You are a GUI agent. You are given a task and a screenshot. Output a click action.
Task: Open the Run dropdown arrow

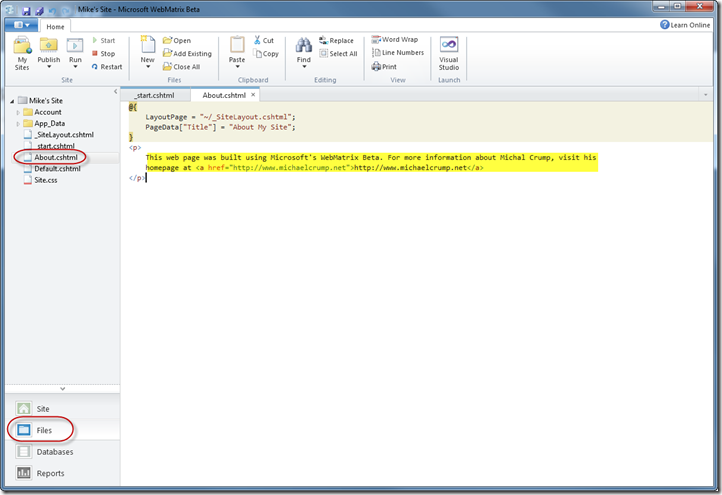click(76, 67)
